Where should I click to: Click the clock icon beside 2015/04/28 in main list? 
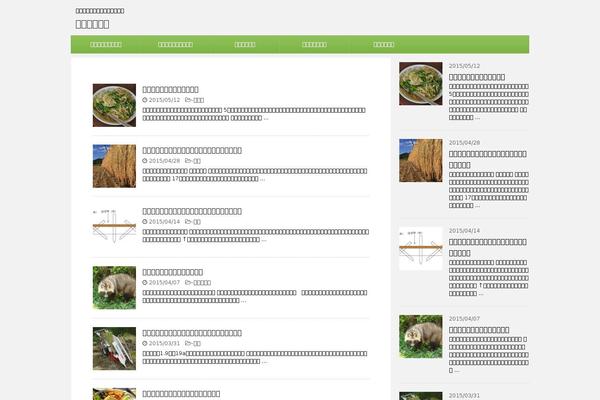[145, 161]
